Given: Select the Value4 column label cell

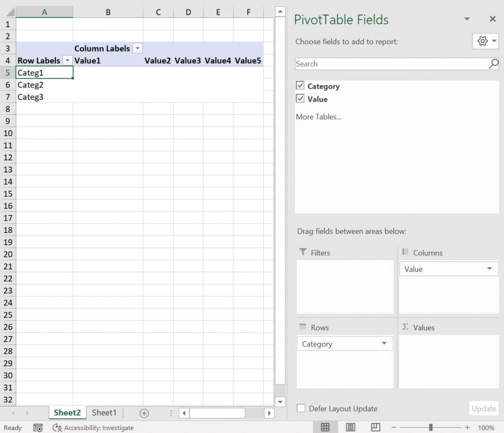Looking at the screenshot, I should [x=218, y=60].
